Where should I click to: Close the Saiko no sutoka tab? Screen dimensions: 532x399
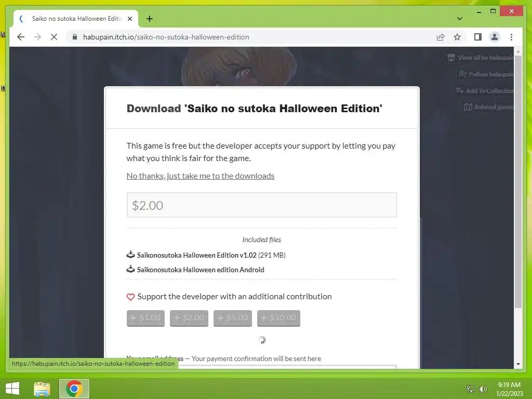(x=129, y=19)
